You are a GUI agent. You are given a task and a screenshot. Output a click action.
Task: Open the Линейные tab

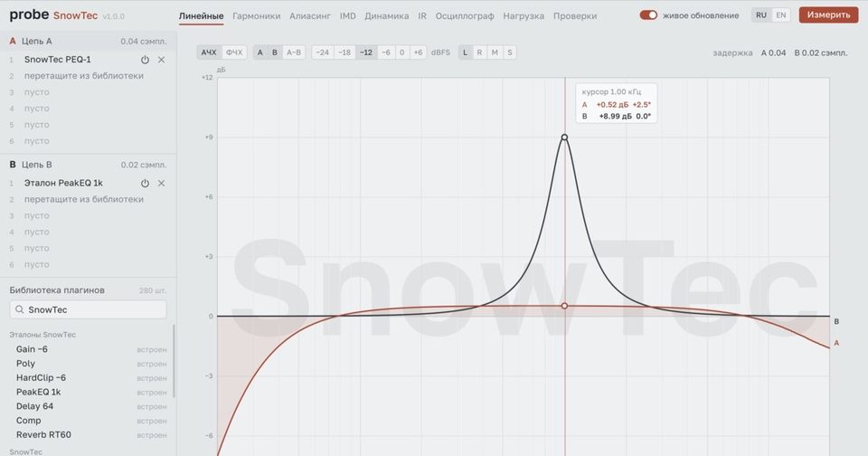(x=201, y=16)
